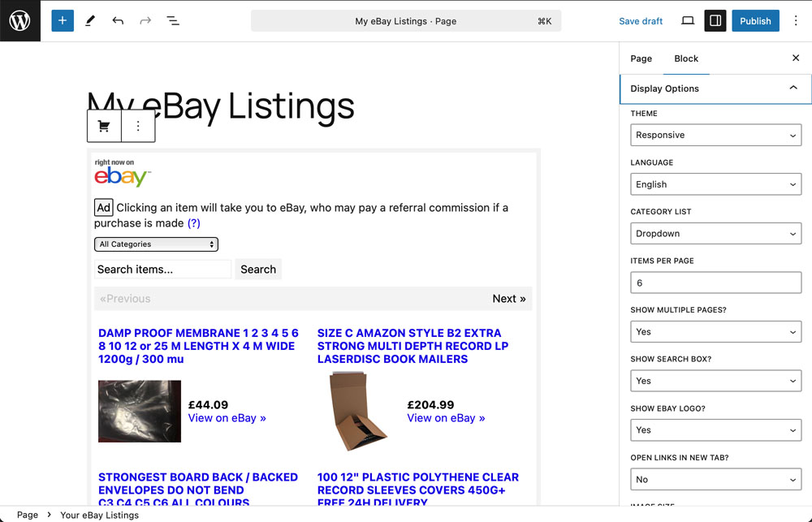This screenshot has height=522, width=812.
Task: Open the Plastic Polythene Record Sleeves listing
Action: coord(418,490)
